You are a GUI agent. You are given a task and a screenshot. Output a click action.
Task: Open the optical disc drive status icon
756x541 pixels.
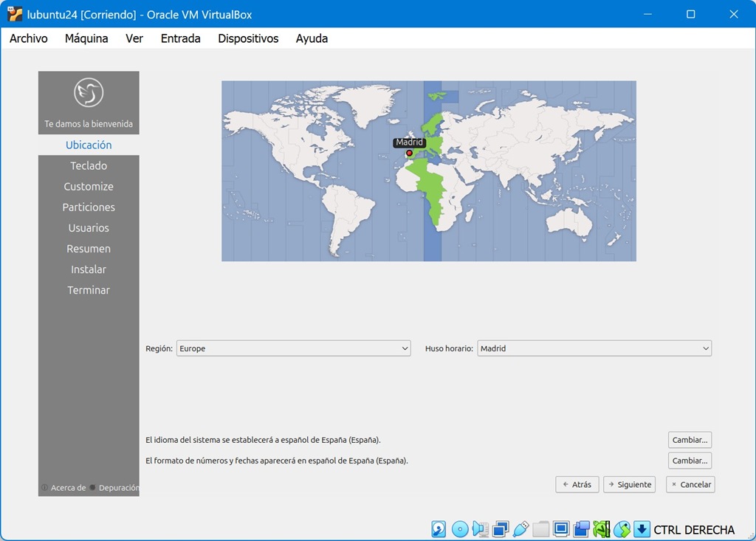point(460,529)
